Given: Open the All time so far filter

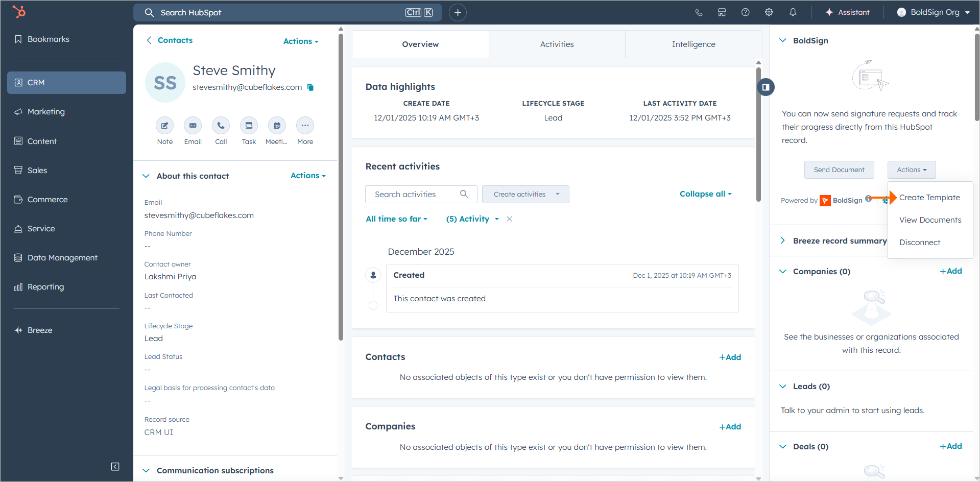Looking at the screenshot, I should (x=396, y=219).
